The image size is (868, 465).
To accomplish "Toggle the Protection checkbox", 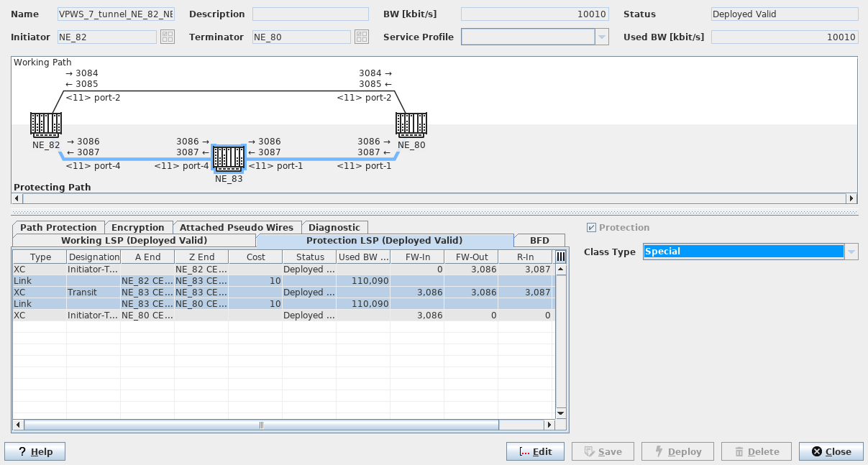I will coord(591,228).
